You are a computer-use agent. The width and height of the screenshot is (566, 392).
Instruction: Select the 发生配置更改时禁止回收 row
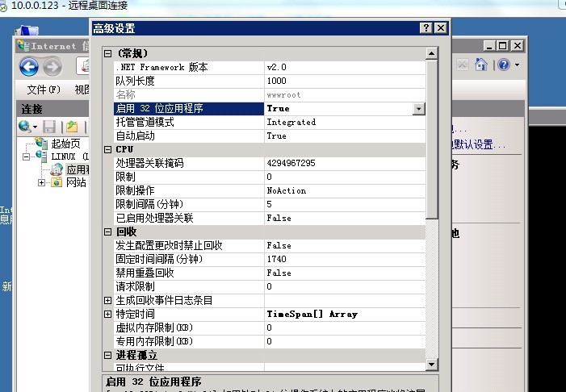270,245
